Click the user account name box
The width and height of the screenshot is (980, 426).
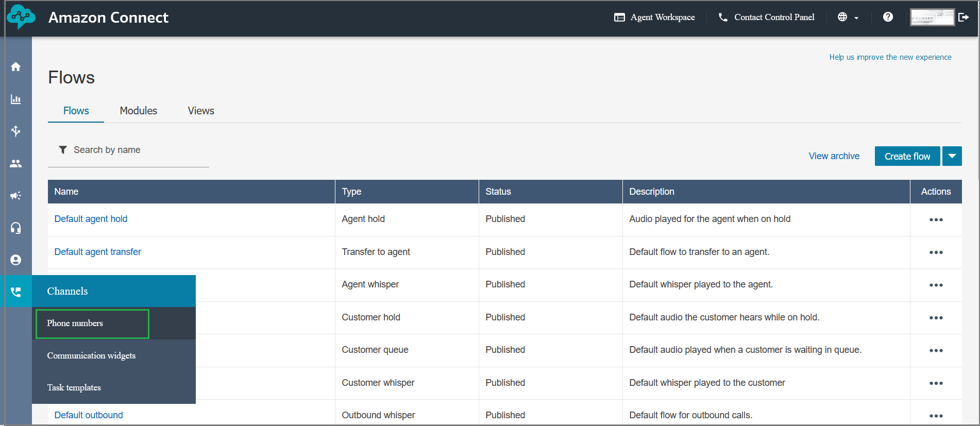pos(932,17)
